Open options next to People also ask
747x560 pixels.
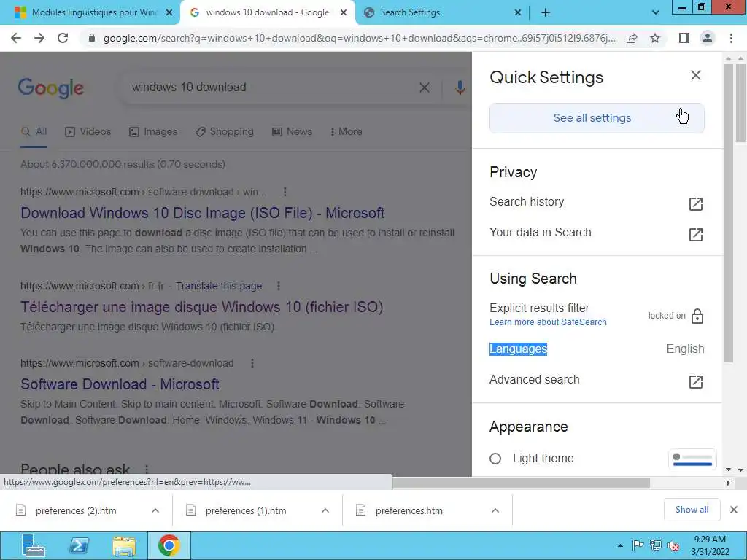(147, 470)
